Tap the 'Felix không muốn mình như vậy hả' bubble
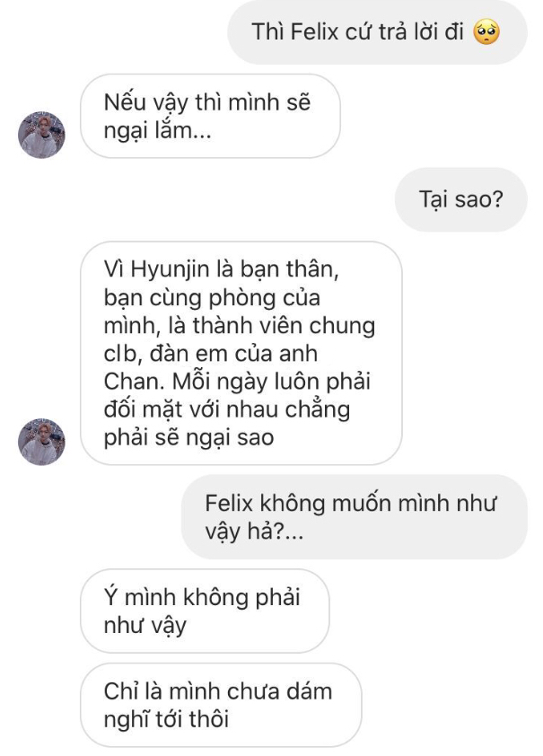Image resolution: width=543 pixels, height=756 pixels. 355,517
